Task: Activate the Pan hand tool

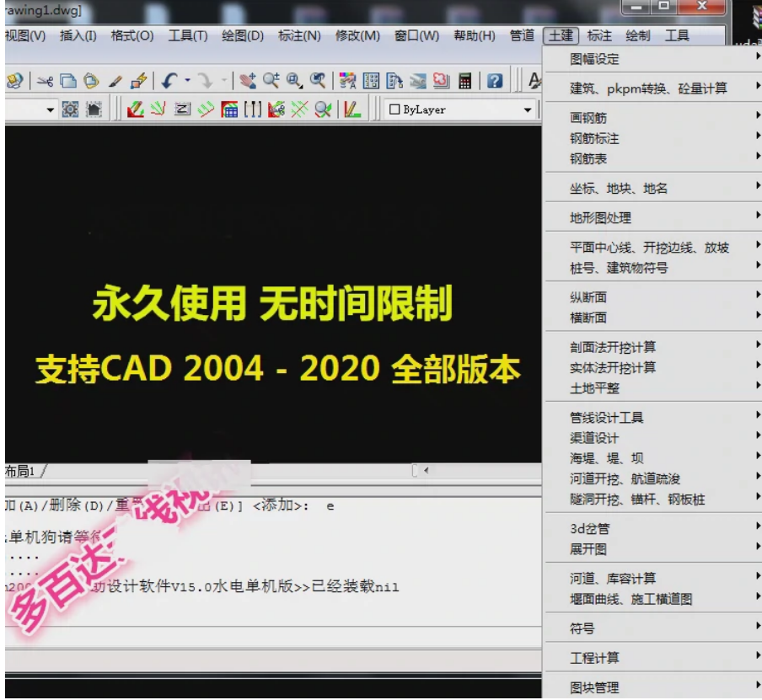Action: click(247, 81)
